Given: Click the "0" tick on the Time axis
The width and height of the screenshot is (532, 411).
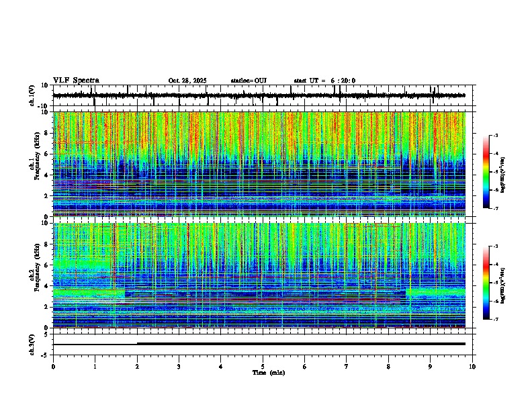Looking at the screenshot, I should click(x=53, y=367).
